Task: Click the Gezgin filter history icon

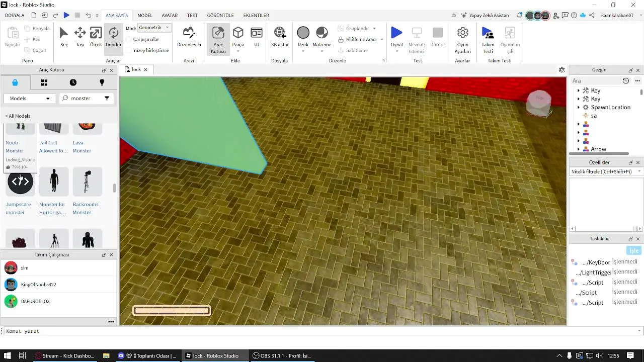Action: [x=626, y=81]
